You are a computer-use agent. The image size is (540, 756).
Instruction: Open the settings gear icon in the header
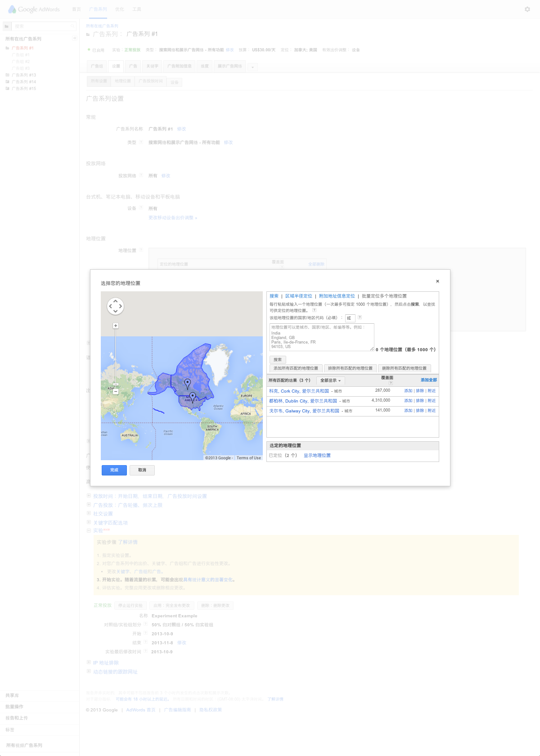tap(527, 9)
